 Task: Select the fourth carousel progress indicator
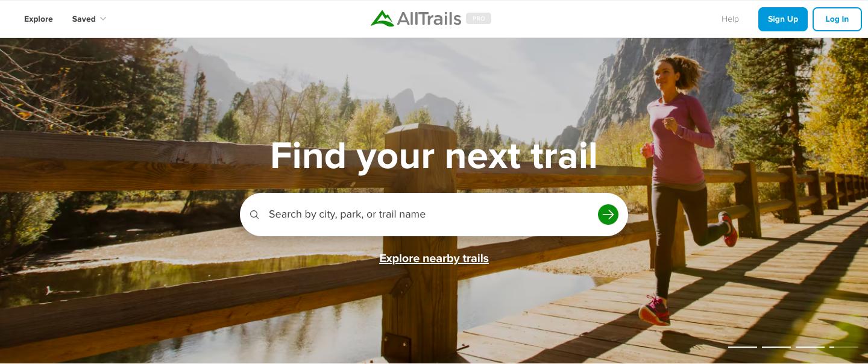(844, 347)
